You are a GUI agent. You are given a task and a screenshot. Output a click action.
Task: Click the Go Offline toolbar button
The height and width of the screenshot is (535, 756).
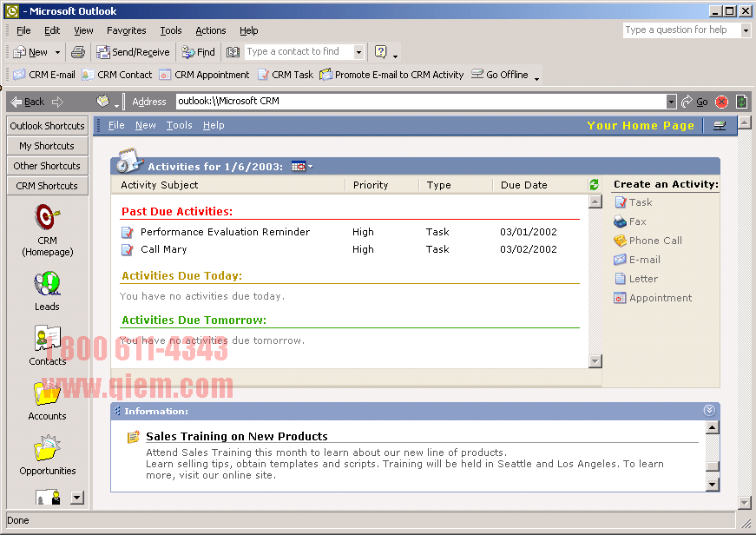[499, 75]
